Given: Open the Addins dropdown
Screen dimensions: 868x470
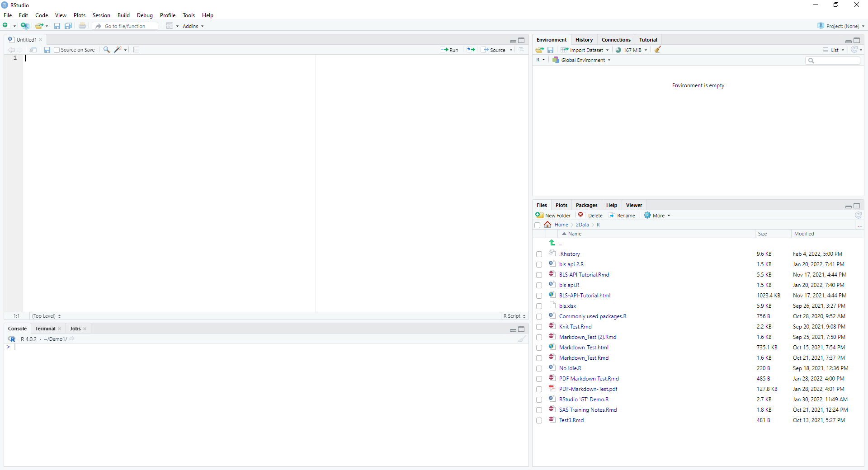Looking at the screenshot, I should pos(193,26).
